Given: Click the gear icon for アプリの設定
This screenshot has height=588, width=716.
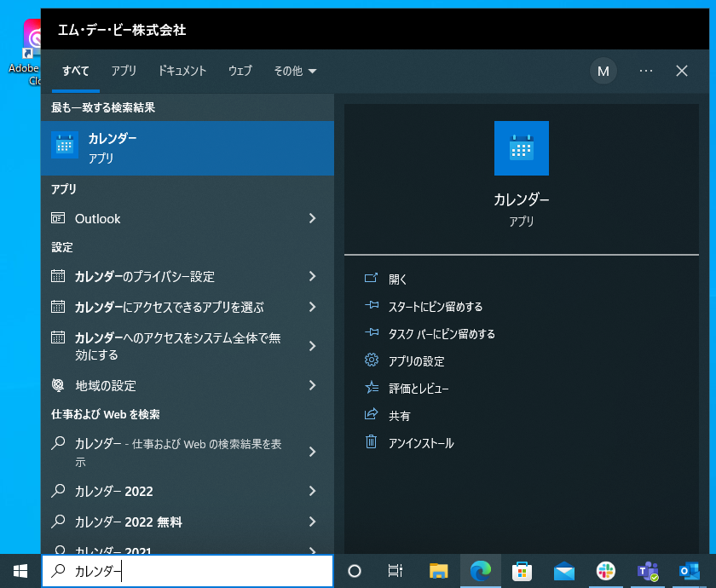Looking at the screenshot, I should [x=372, y=360].
